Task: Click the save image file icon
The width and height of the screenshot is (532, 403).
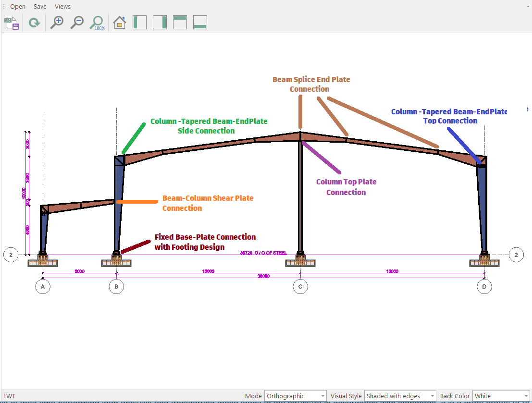Action: pos(12,23)
